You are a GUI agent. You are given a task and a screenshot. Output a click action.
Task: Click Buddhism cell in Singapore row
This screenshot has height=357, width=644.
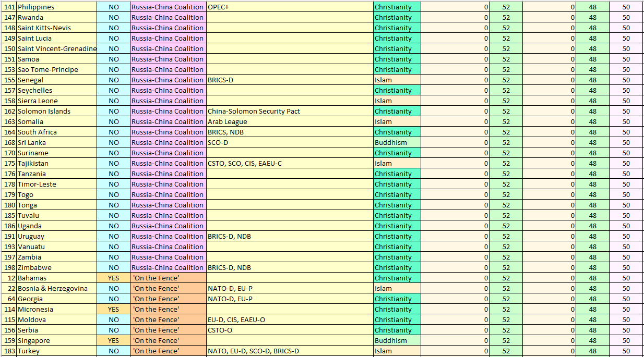397,341
